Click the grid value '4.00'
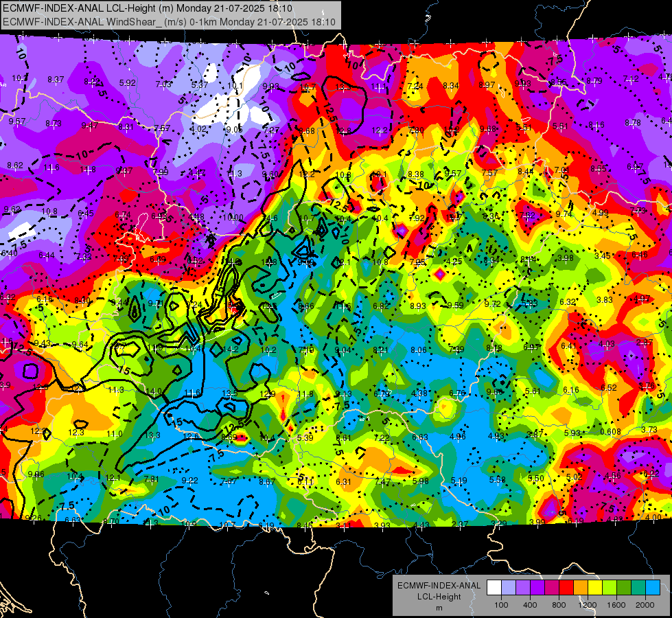The height and width of the screenshot is (618, 672). (653, 517)
